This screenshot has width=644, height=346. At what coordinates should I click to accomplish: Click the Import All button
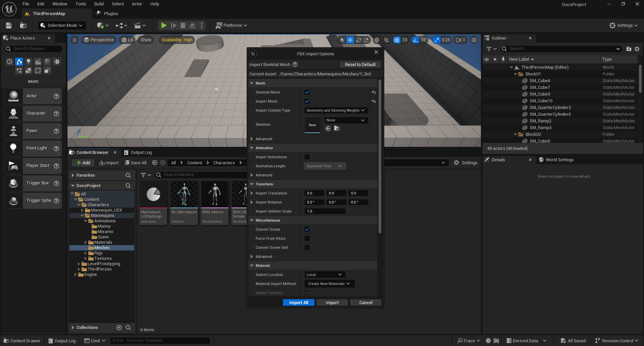pyautogui.click(x=298, y=303)
